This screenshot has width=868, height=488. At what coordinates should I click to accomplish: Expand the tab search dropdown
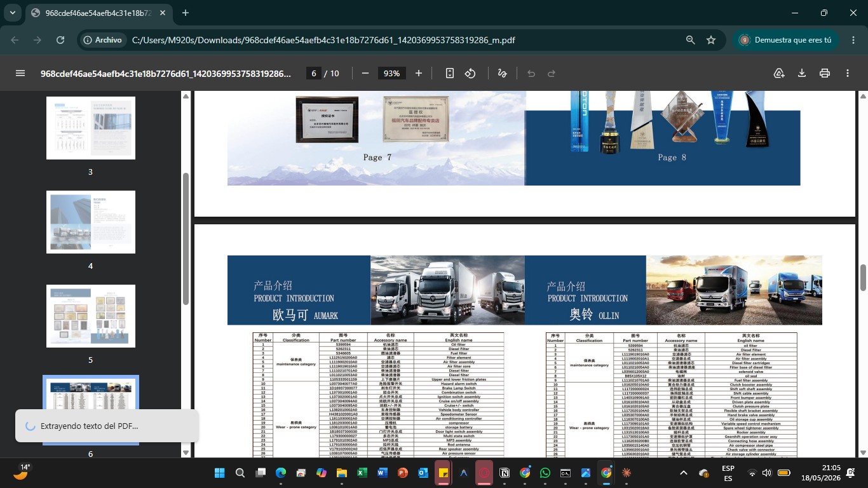12,13
